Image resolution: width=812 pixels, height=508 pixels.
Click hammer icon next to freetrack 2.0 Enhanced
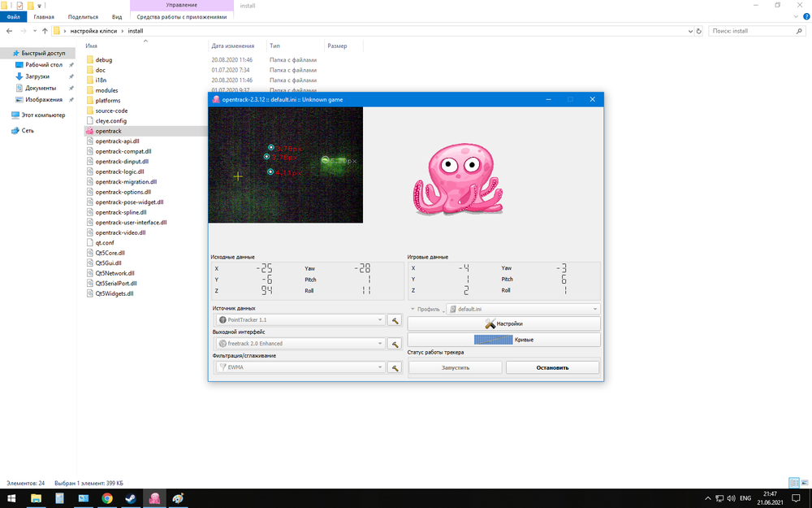(x=395, y=344)
